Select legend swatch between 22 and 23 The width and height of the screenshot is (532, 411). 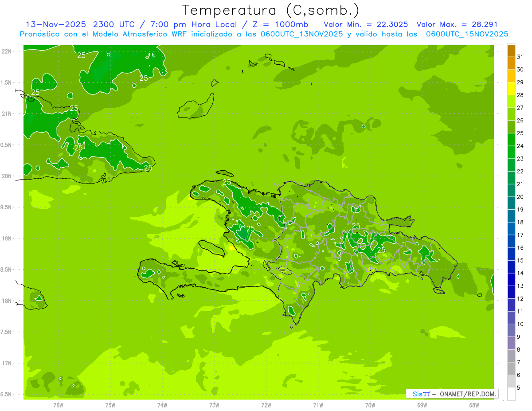point(511,165)
